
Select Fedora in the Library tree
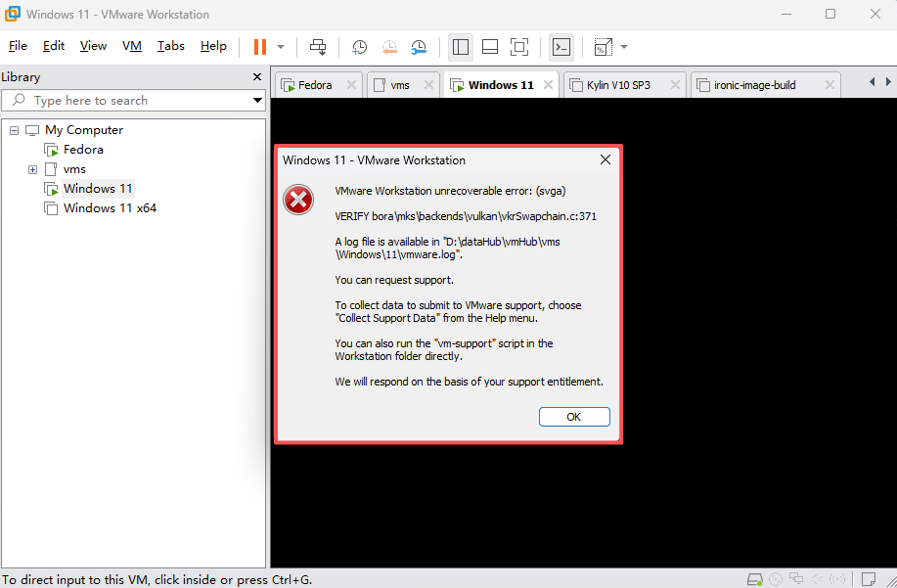coord(83,150)
